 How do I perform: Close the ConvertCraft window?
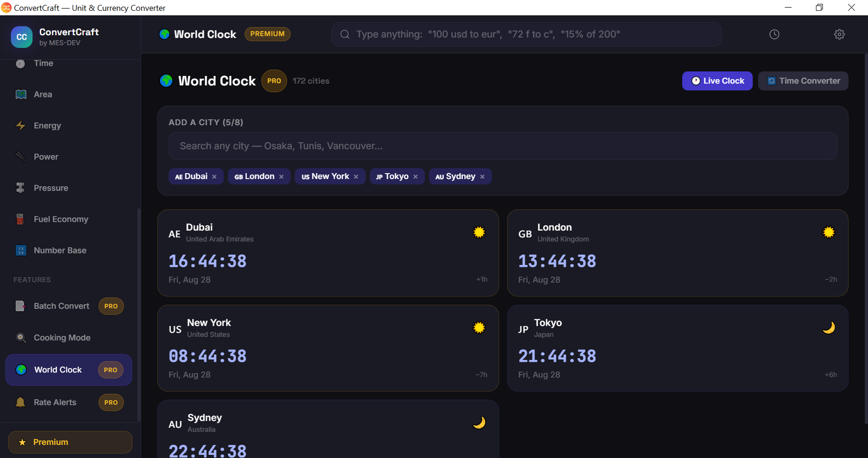click(851, 8)
